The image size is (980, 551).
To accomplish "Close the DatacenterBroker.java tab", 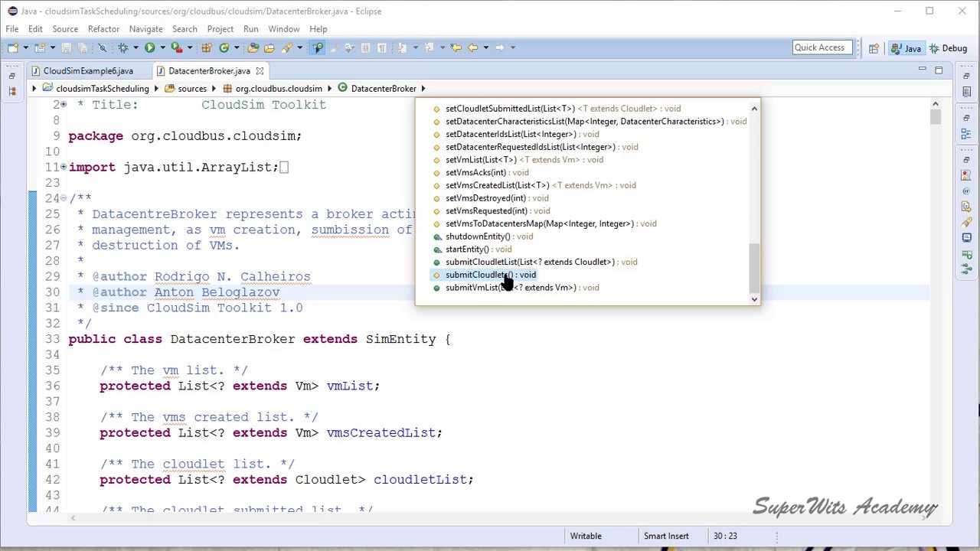I will (260, 70).
